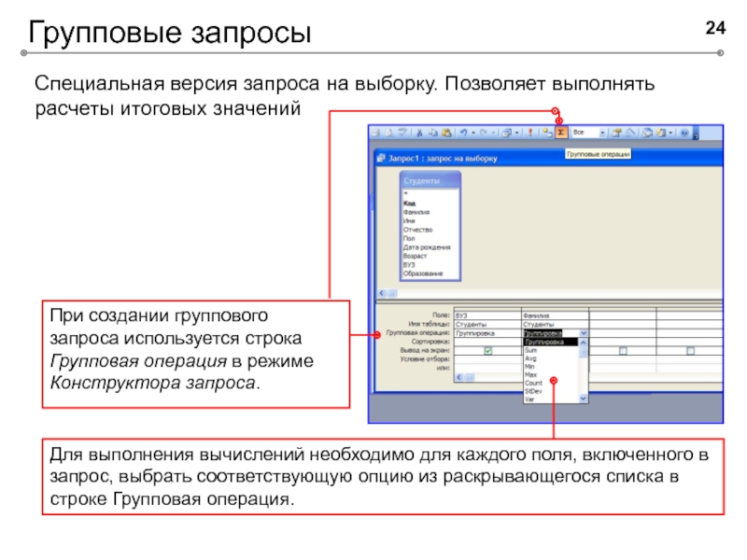This screenshot has width=747, height=560.
Task: Click the Поле cell containing ВУЗ
Action: coord(487,315)
